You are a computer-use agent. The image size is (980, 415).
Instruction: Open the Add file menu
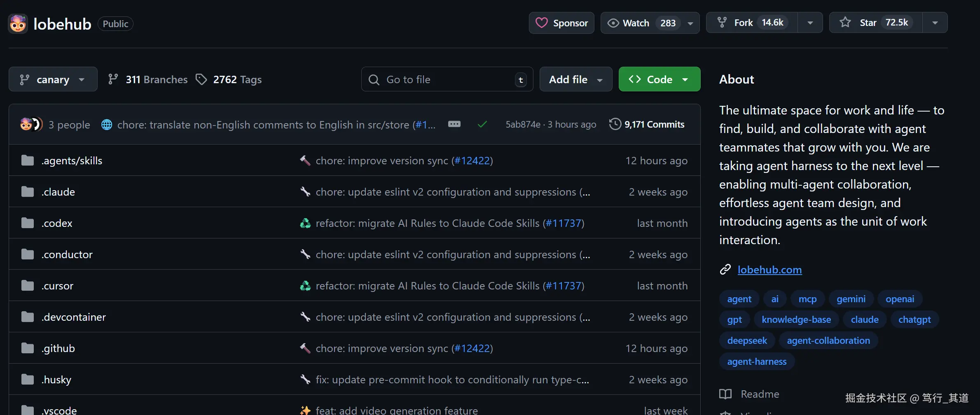point(575,79)
